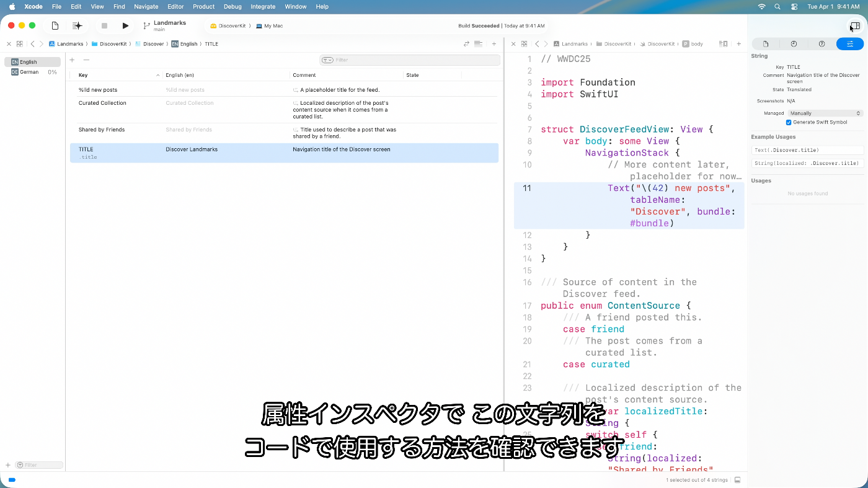This screenshot has height=488, width=868.
Task: Choose My Mac run destination
Action: click(x=268, y=26)
